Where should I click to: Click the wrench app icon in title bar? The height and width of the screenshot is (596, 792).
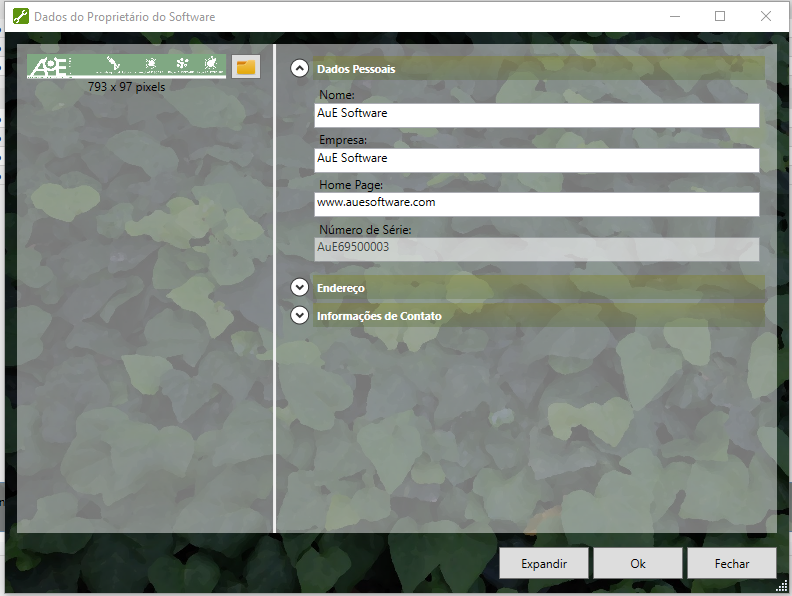tap(20, 17)
